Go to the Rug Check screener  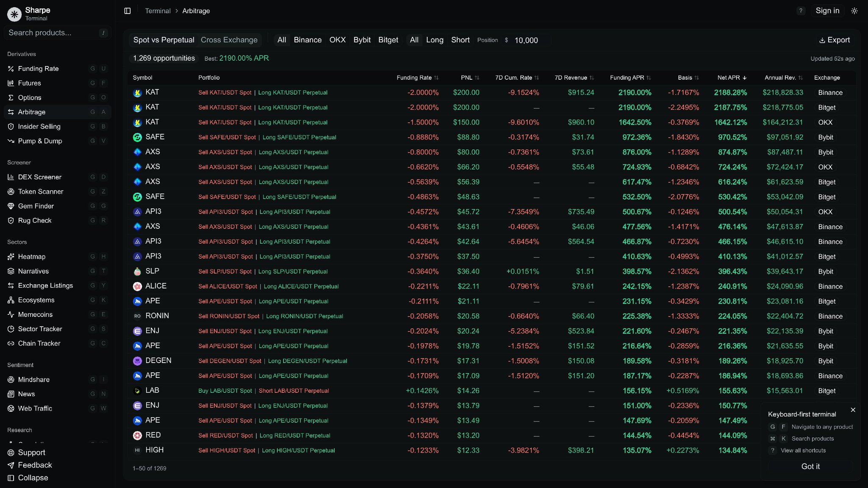[x=34, y=221]
